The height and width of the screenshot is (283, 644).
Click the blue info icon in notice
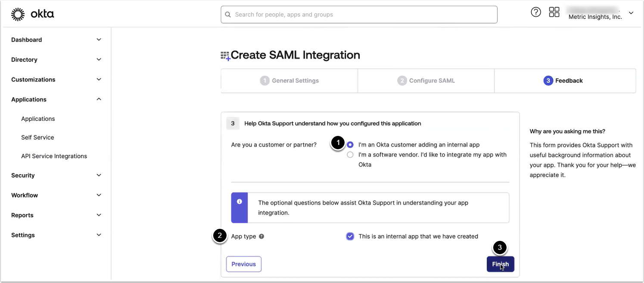point(240,201)
